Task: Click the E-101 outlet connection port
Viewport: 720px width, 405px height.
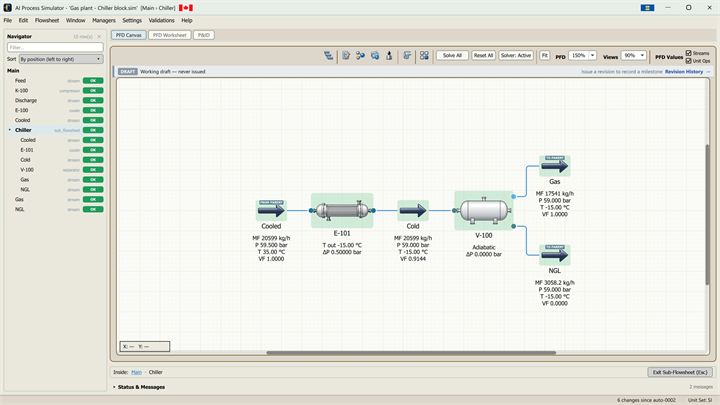Action: [373, 210]
